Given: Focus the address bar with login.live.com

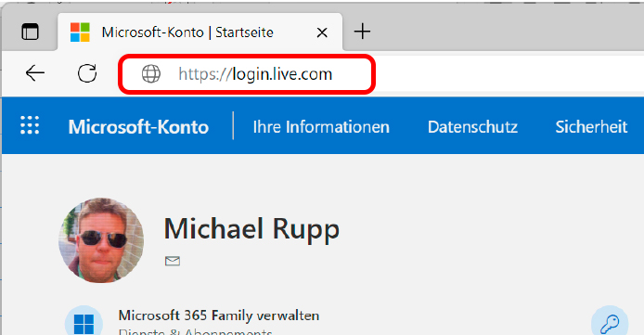Looking at the screenshot, I should point(247,74).
